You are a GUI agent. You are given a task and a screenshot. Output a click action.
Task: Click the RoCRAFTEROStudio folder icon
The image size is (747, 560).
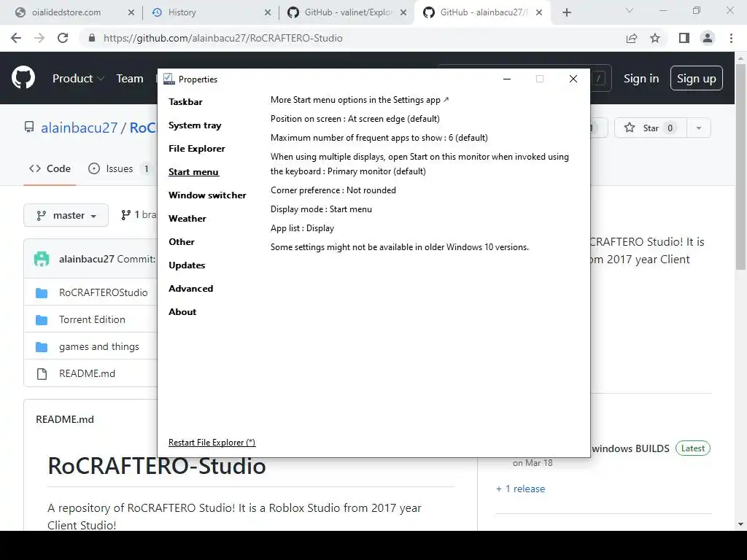coord(42,292)
